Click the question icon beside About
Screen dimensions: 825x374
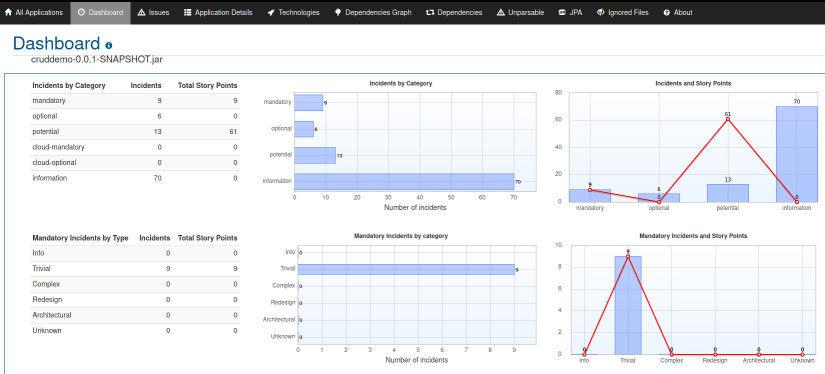pyautogui.click(x=667, y=12)
